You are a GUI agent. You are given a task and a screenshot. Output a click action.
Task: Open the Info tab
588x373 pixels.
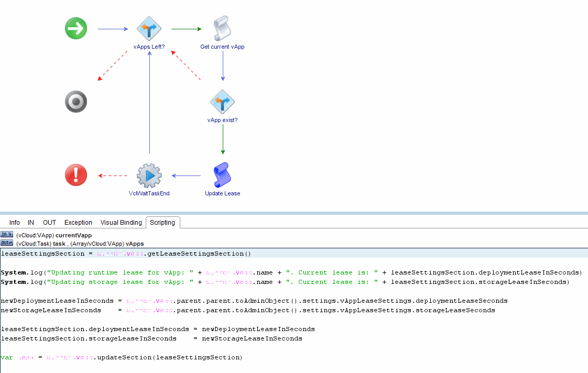[15, 223]
